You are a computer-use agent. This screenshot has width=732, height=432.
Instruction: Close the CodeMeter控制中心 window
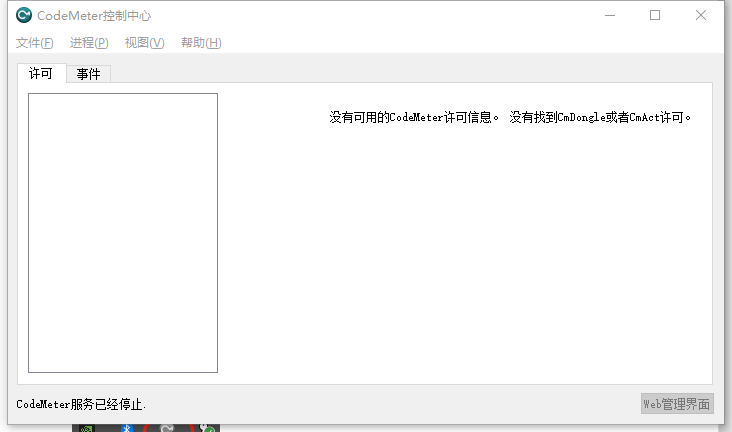click(x=701, y=15)
